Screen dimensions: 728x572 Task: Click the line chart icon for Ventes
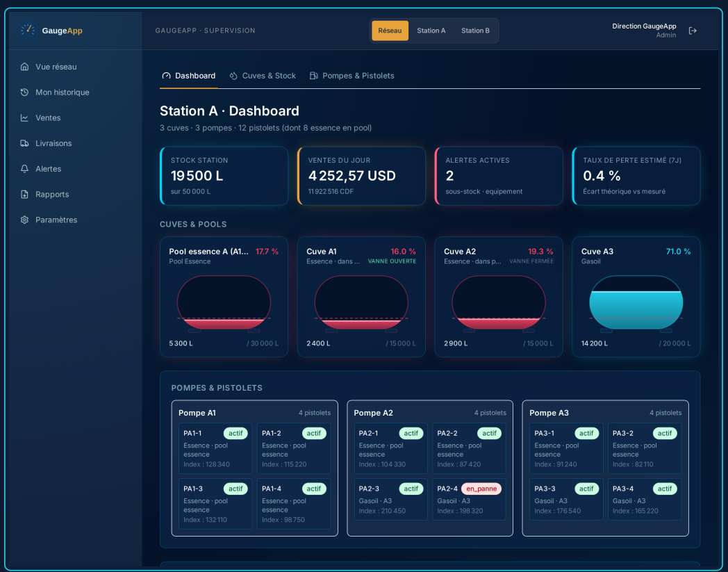(x=24, y=117)
